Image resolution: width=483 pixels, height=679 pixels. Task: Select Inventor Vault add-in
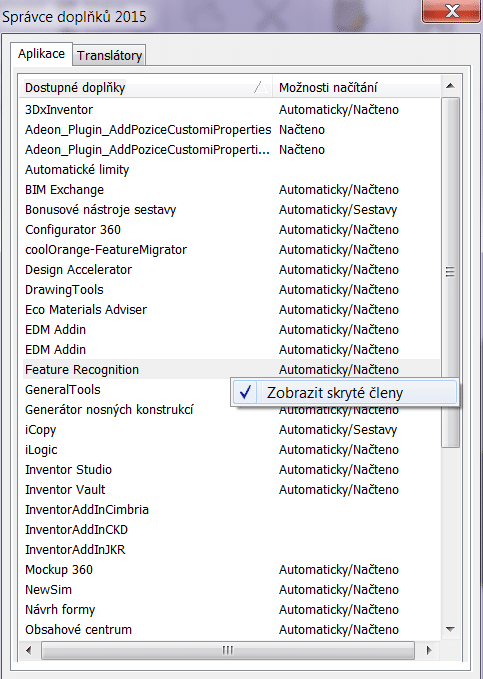coord(230,489)
